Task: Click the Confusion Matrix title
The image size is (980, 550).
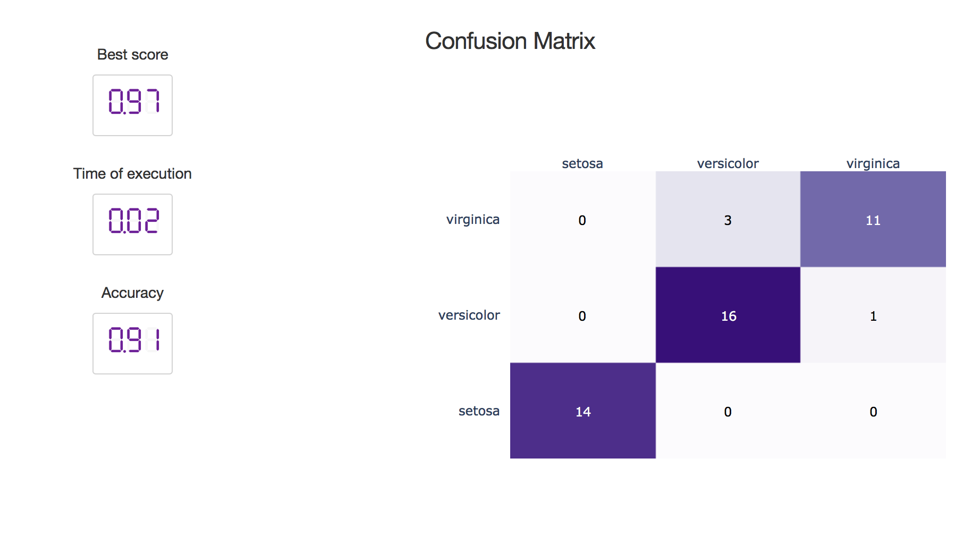Action: [510, 41]
